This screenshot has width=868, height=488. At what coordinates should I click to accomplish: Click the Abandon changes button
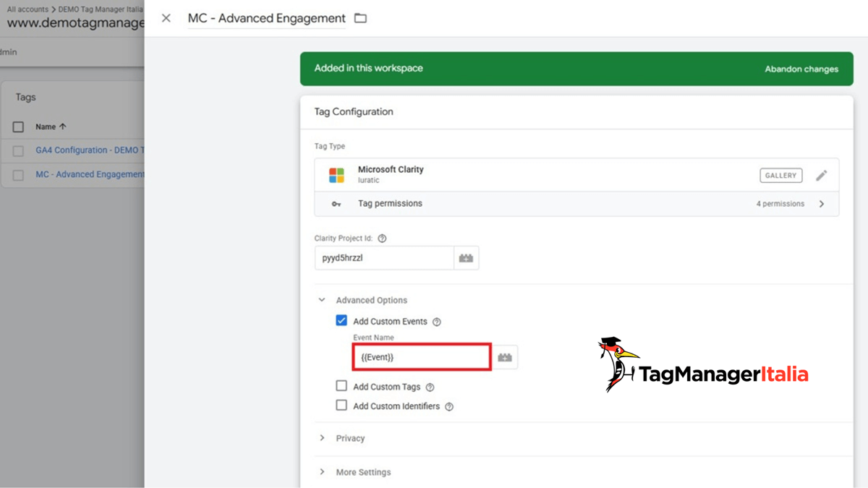click(801, 69)
